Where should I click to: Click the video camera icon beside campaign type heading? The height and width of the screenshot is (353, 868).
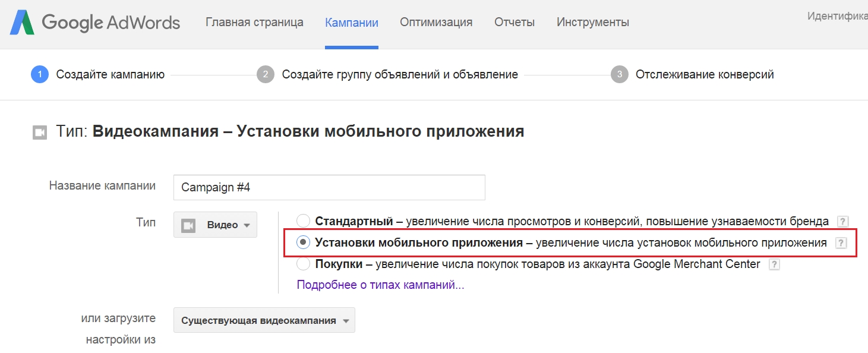pos(39,133)
